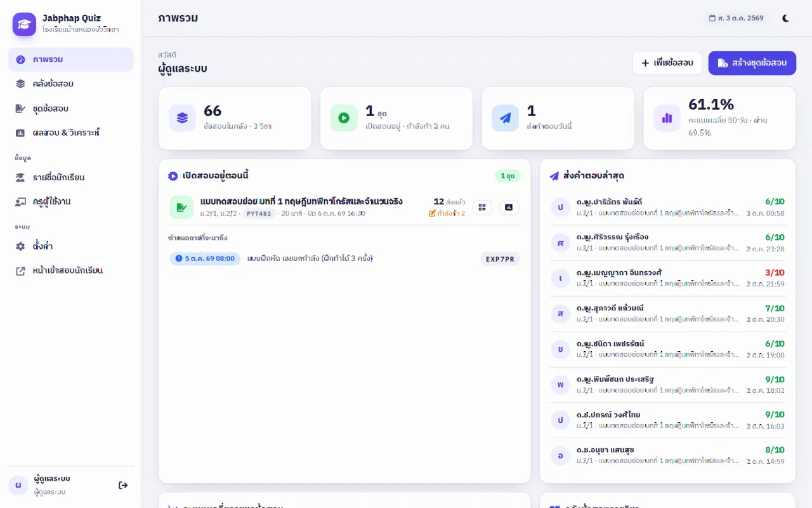The height and width of the screenshot is (508, 812).
Task: Click the date chip ส. 3 ต.ค. 2569
Action: pyautogui.click(x=737, y=18)
